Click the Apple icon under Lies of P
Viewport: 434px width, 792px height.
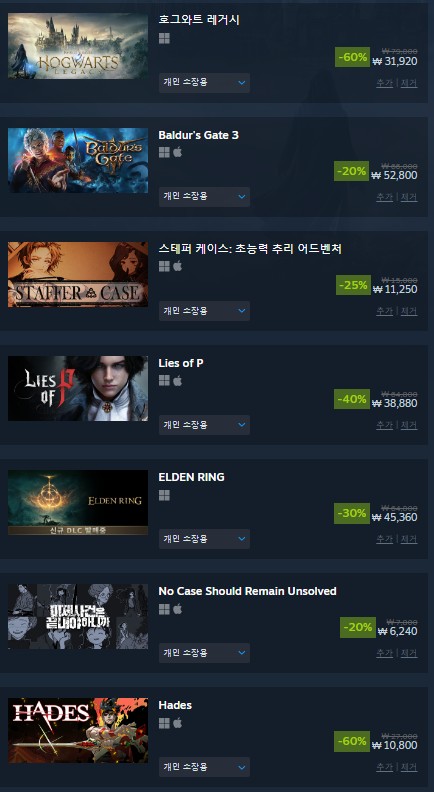click(x=177, y=380)
